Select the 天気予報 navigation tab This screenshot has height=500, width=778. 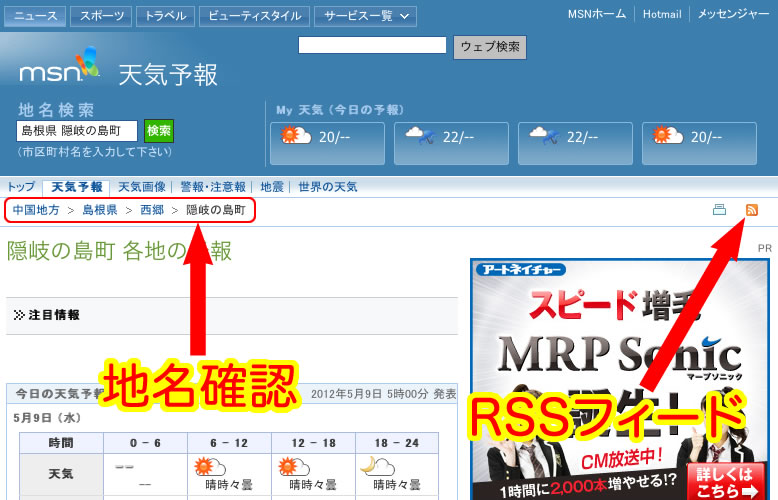click(76, 187)
